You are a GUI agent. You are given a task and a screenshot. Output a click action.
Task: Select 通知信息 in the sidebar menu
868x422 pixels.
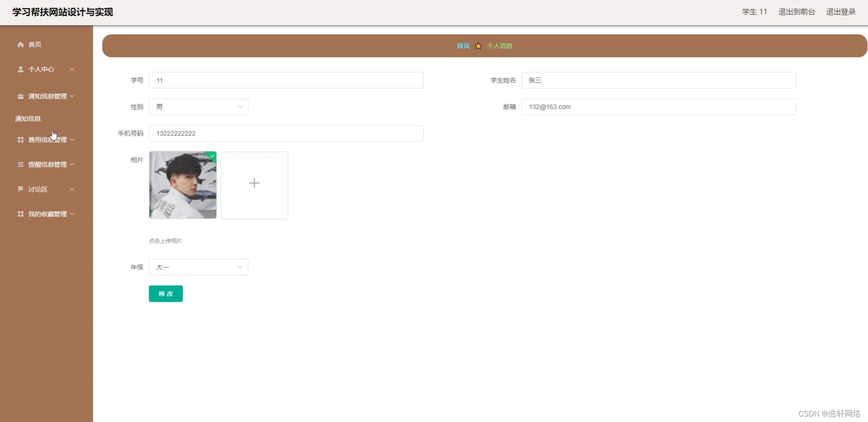pos(27,119)
